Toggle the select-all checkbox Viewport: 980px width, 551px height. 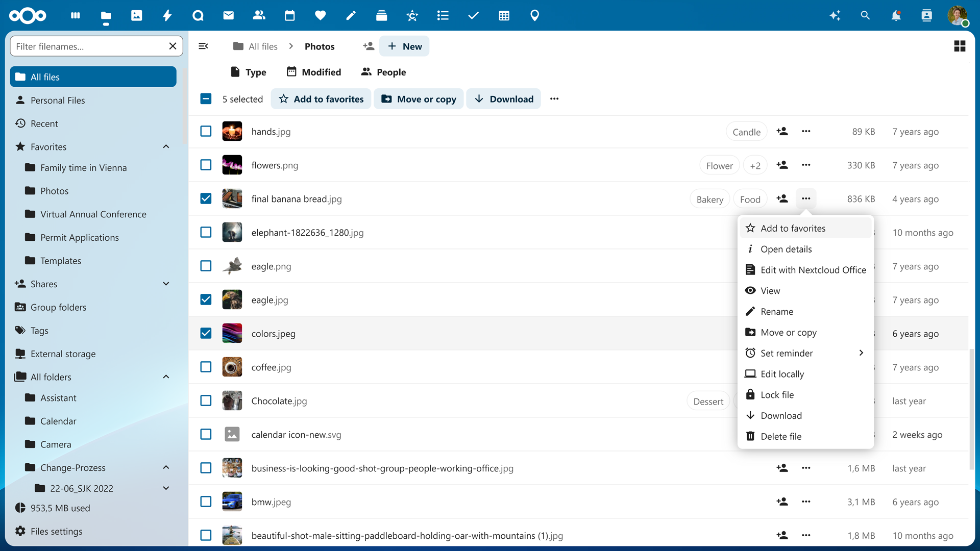pyautogui.click(x=206, y=99)
